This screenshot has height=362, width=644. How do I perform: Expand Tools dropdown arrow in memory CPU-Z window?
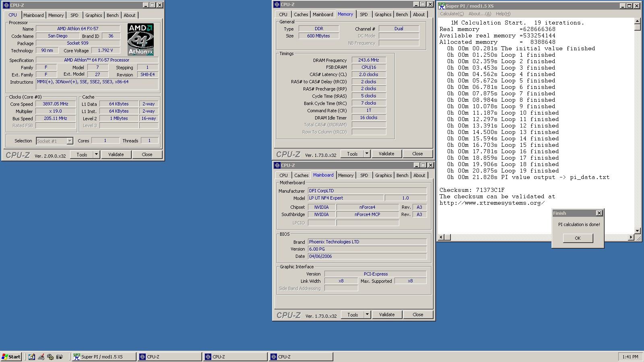367,154
